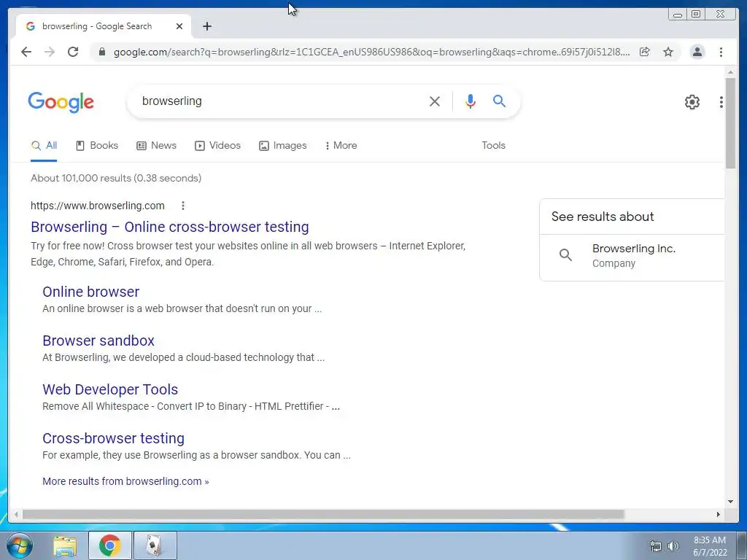This screenshot has width=747, height=560.
Task: Open the Chrome profile avatar
Action: pyautogui.click(x=697, y=52)
